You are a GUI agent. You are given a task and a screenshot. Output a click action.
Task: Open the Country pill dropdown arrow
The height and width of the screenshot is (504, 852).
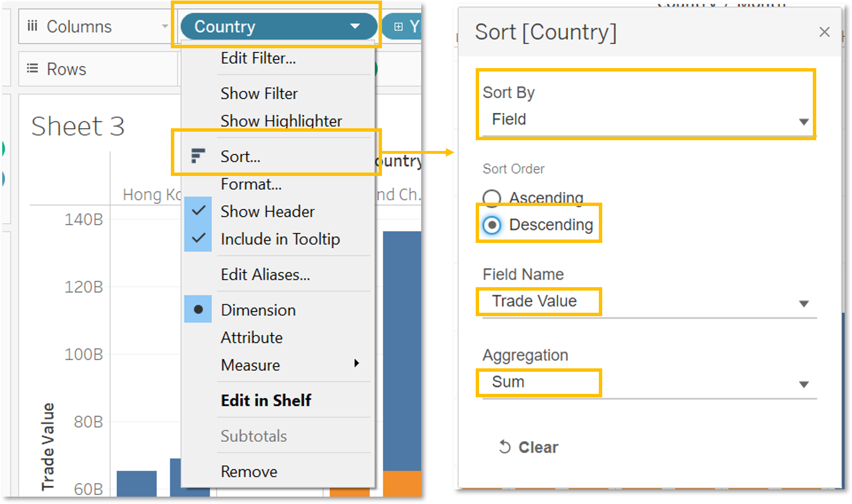[x=355, y=26]
